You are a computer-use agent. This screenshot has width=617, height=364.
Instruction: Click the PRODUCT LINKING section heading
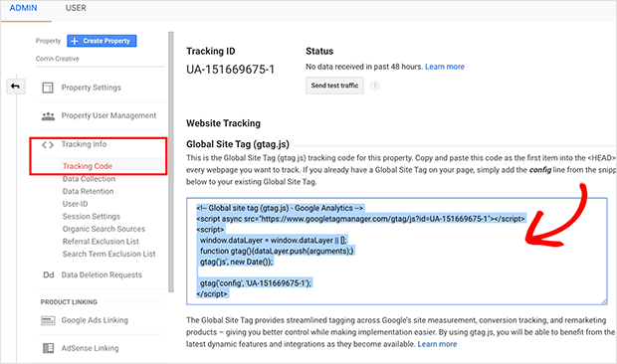point(69,302)
